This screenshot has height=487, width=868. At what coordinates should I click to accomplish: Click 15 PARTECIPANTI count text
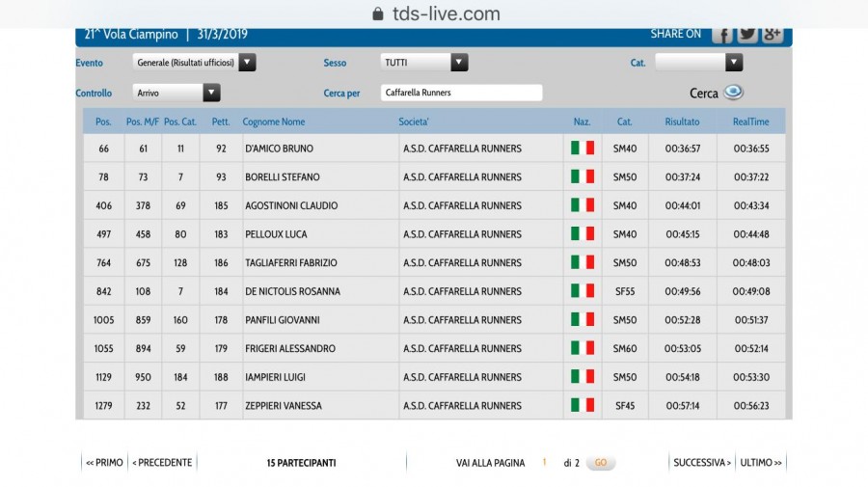[301, 463]
